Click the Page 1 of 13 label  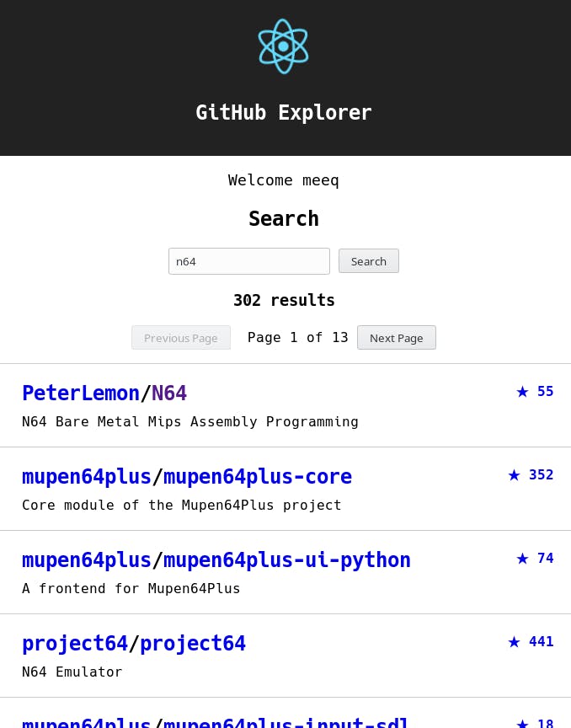297,337
